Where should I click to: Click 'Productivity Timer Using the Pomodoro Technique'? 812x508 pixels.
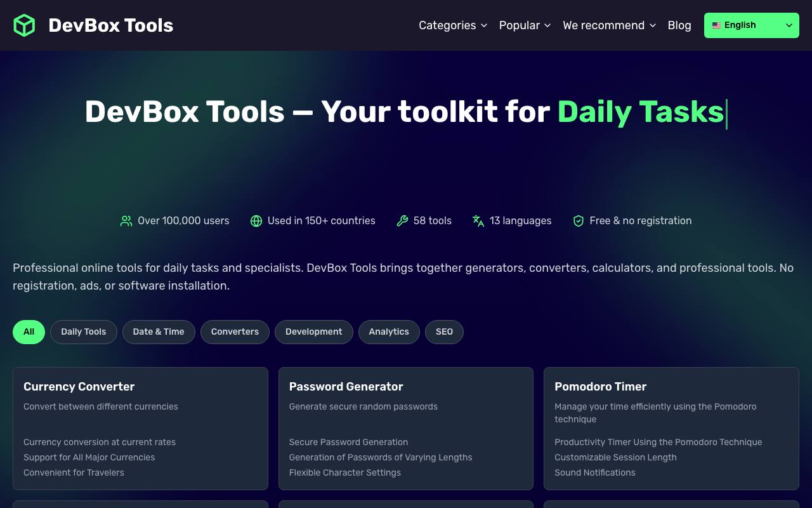tap(658, 442)
